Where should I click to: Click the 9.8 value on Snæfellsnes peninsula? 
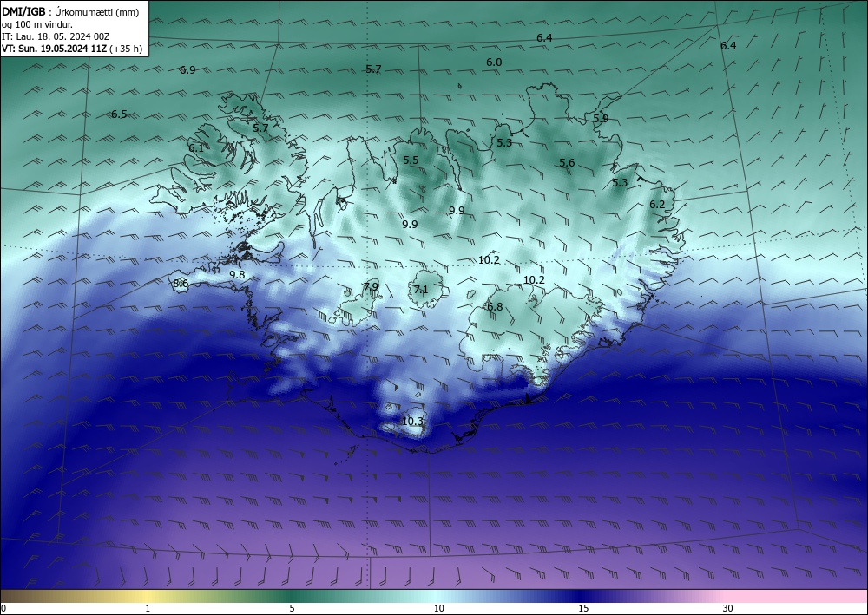tap(237, 275)
